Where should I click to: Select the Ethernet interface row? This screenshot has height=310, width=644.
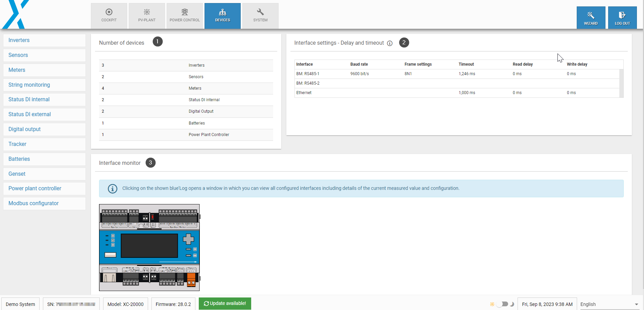304,93
